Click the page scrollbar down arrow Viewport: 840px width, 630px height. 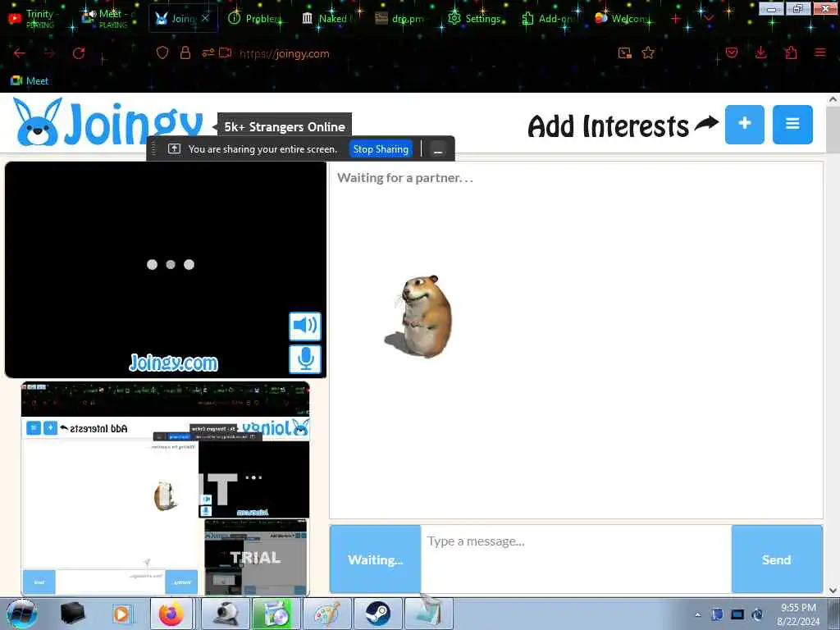coord(833,591)
